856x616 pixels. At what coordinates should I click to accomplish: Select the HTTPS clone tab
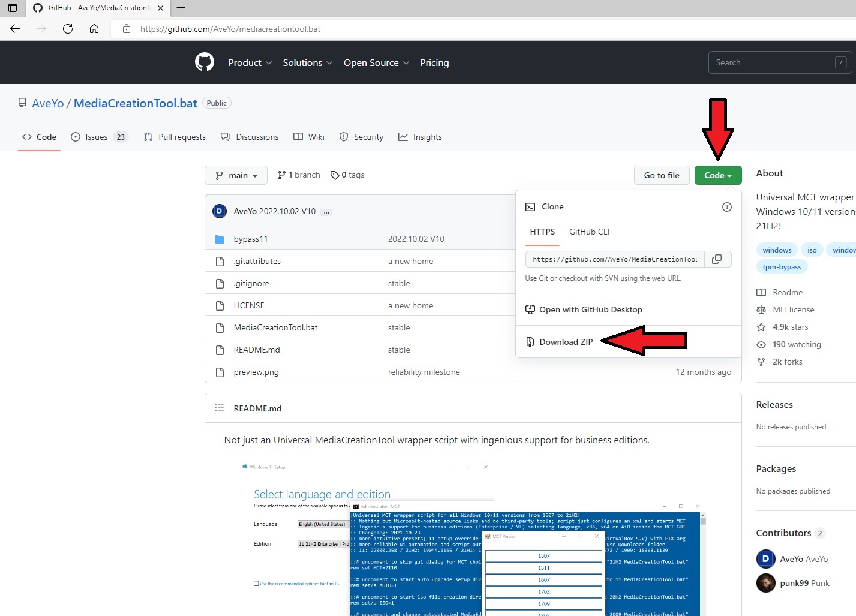[542, 232]
